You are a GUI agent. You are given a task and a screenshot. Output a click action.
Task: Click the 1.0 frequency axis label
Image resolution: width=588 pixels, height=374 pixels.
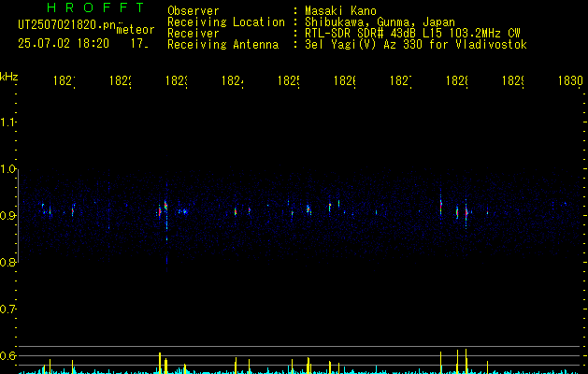7,169
